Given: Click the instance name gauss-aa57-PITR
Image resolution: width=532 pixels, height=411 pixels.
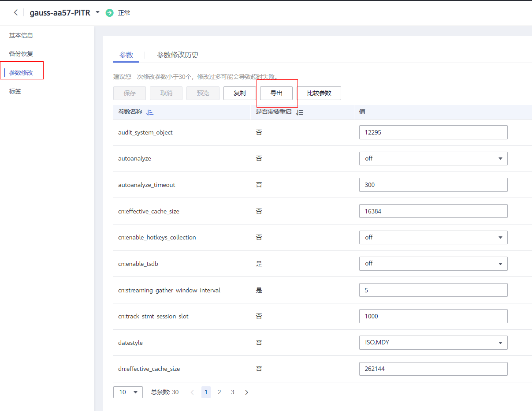Looking at the screenshot, I should [60, 13].
